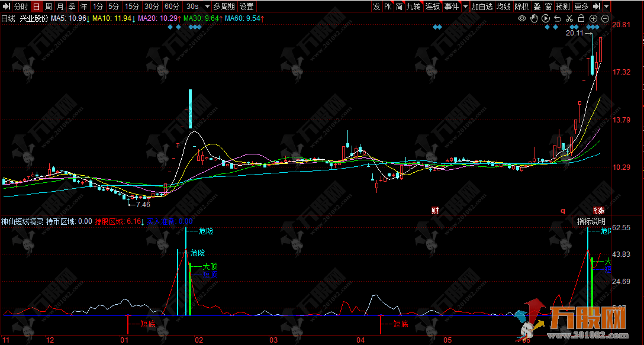Select the 30s period option
Screen dimensions: 644x345
click(x=192, y=7)
